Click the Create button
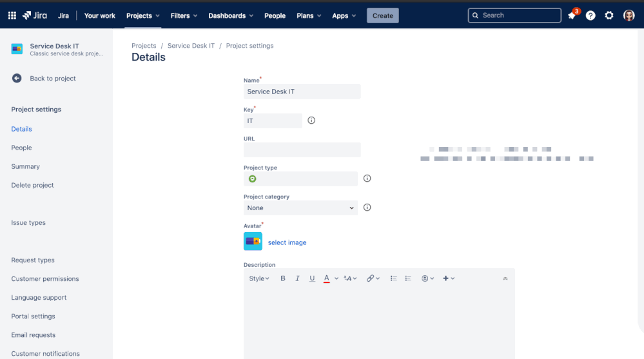Viewport: 644px width, 359px height. pyautogui.click(x=383, y=15)
